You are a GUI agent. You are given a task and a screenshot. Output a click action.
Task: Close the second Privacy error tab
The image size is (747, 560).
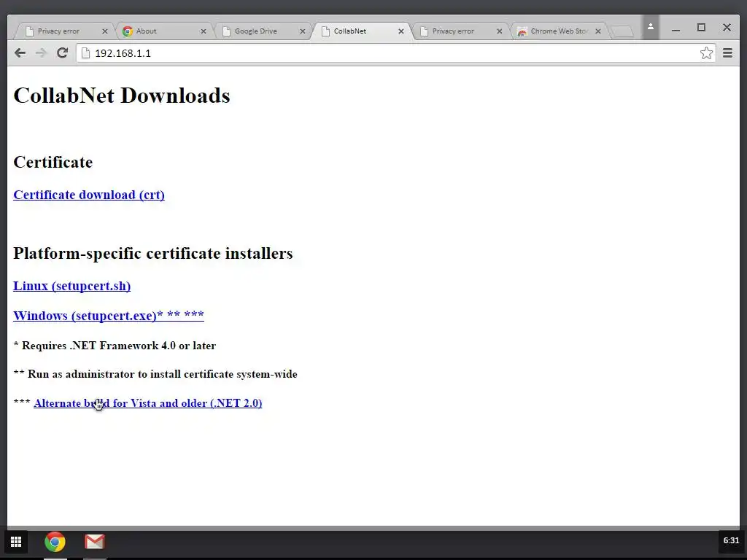click(499, 31)
